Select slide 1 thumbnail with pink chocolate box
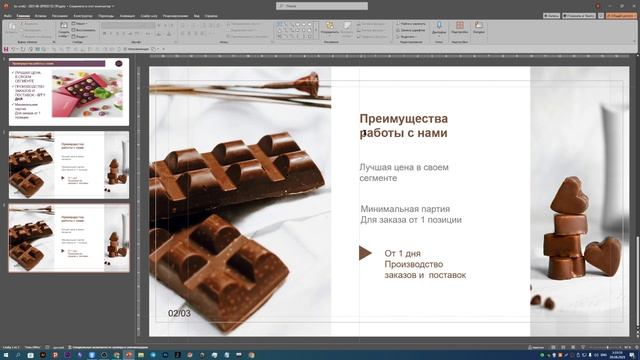640x360 pixels. pos(69,91)
